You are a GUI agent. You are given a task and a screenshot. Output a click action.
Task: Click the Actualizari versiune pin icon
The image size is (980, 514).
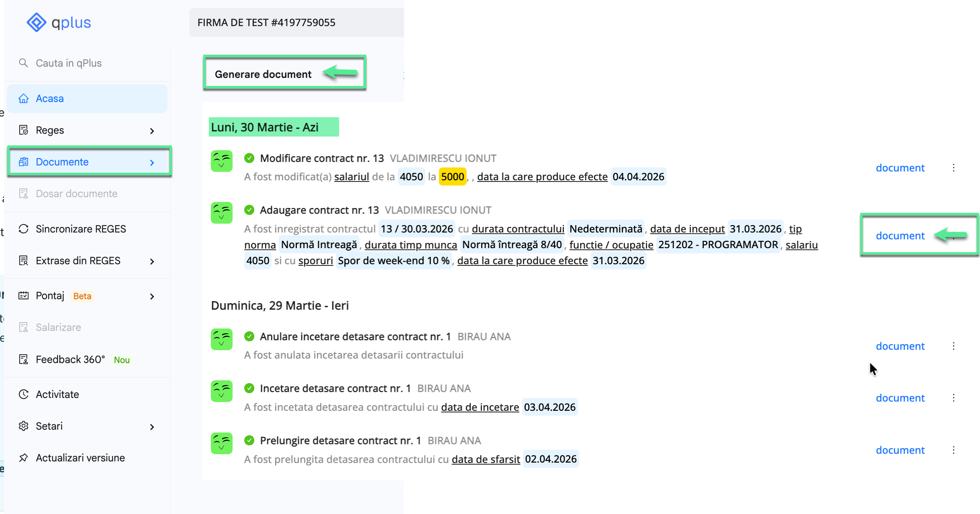24,458
